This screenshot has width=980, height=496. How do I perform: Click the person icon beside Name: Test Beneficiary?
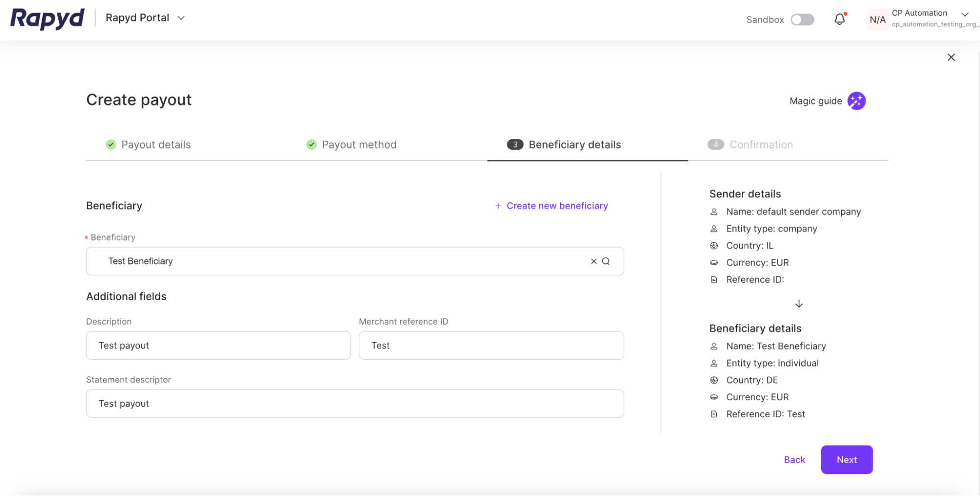point(714,346)
